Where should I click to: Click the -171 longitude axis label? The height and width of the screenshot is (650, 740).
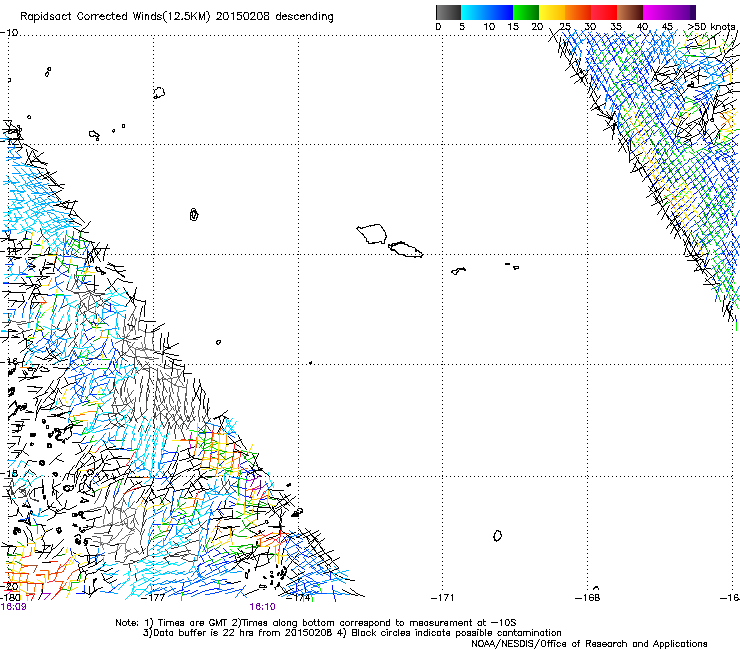click(x=443, y=598)
